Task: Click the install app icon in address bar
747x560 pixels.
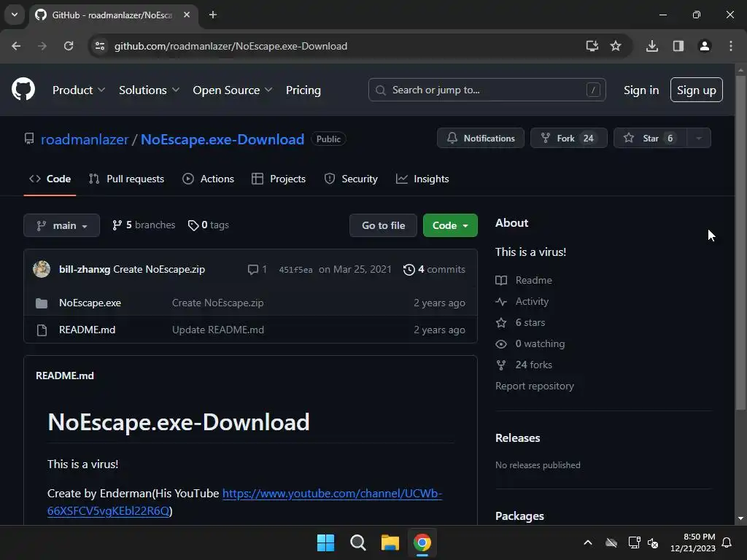Action: point(592,46)
